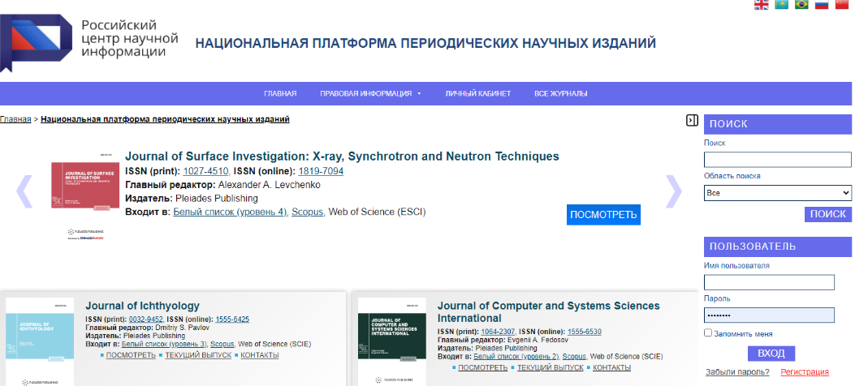This screenshot has height=386, width=868.
Task: Click the search text field
Action: pos(777,160)
